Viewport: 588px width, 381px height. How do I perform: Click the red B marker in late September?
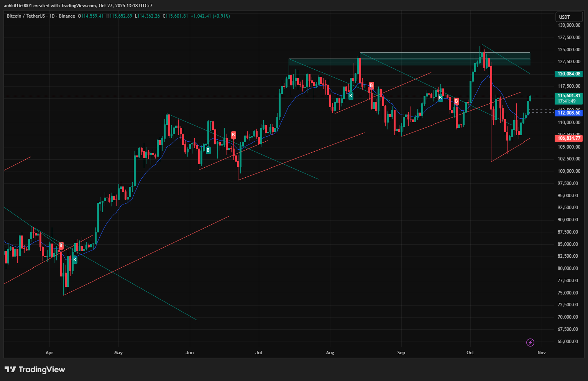(x=457, y=101)
